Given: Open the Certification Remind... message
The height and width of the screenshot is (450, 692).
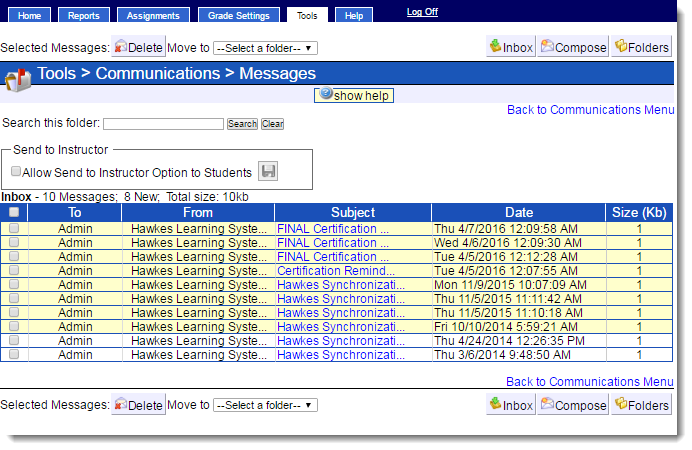Looking at the screenshot, I should pos(336,270).
